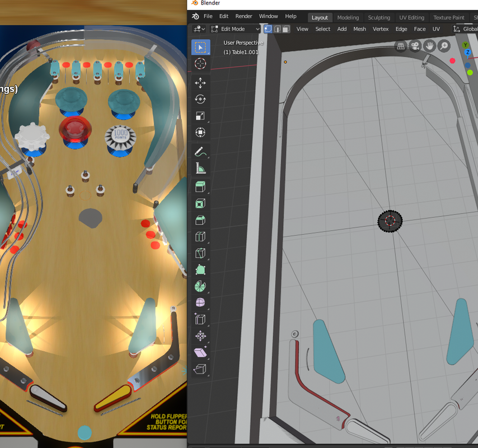Enable face select mode
The height and width of the screenshot is (448, 478).
pyautogui.click(x=286, y=29)
